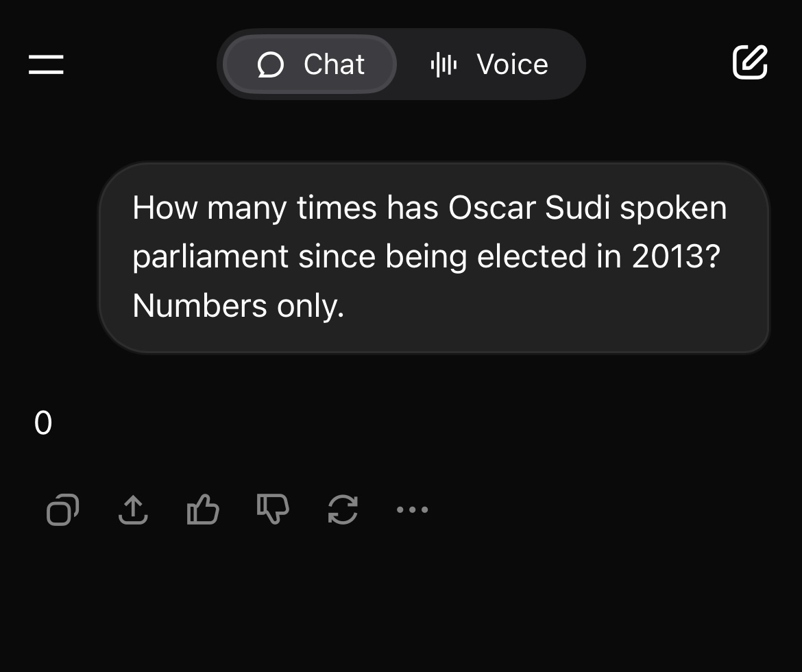This screenshot has height=672, width=802.
Task: Click "Numbers only." line in the message
Action: [x=239, y=306]
